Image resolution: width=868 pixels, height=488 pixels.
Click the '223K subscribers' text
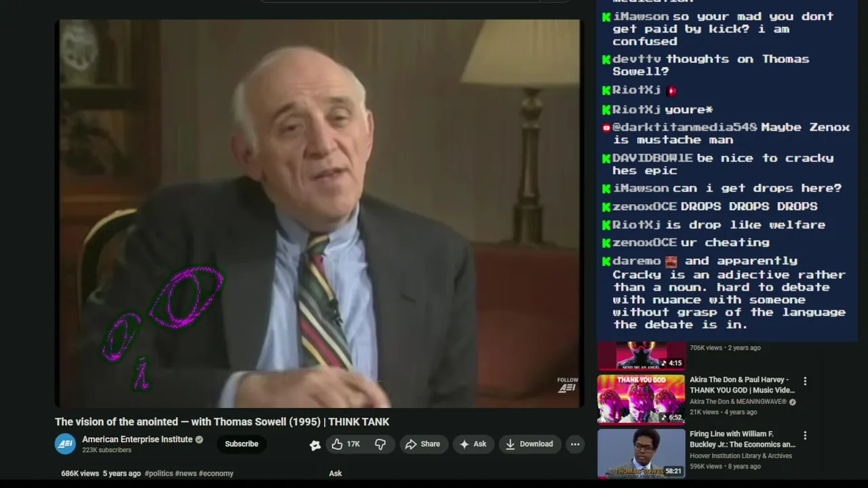106,450
